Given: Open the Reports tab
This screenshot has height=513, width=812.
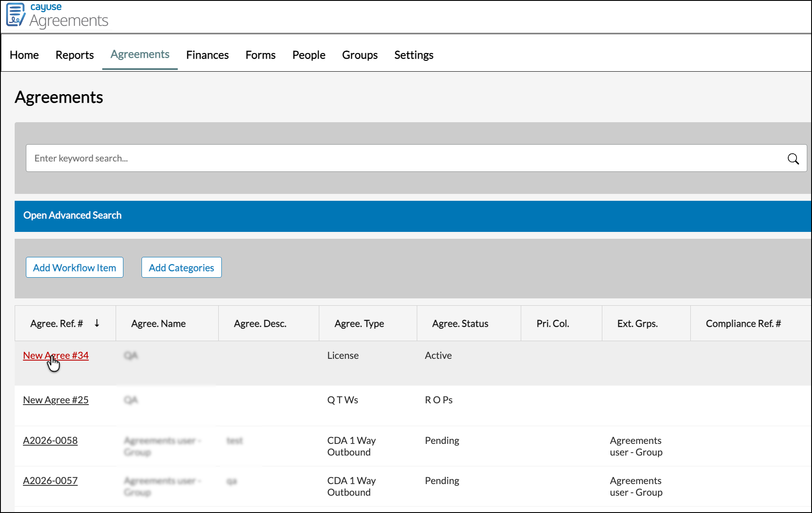Looking at the screenshot, I should [75, 55].
